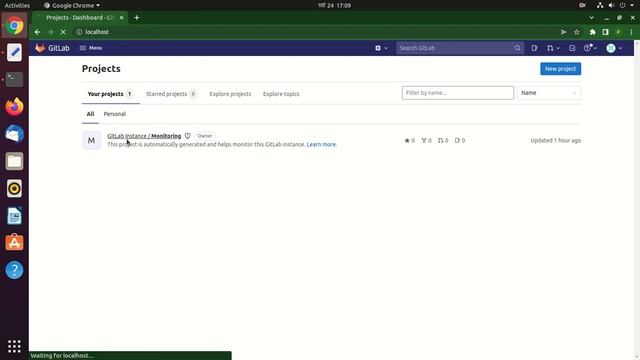Screen dimensions: 640x360
Task: Click the Owner badge
Action: 204,136
